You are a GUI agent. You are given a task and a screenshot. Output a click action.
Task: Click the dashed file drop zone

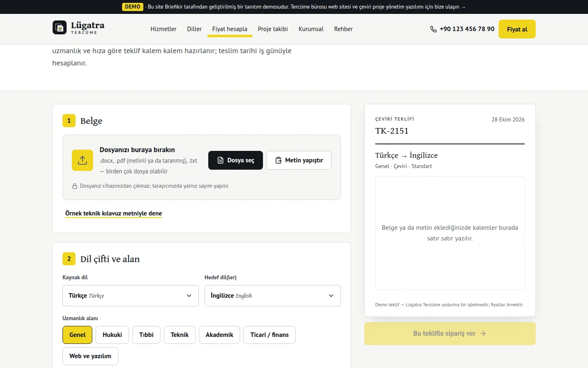coord(202,167)
